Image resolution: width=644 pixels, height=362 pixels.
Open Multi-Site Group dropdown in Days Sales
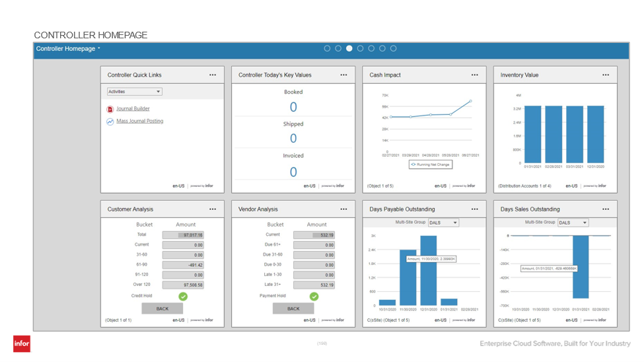573,223
